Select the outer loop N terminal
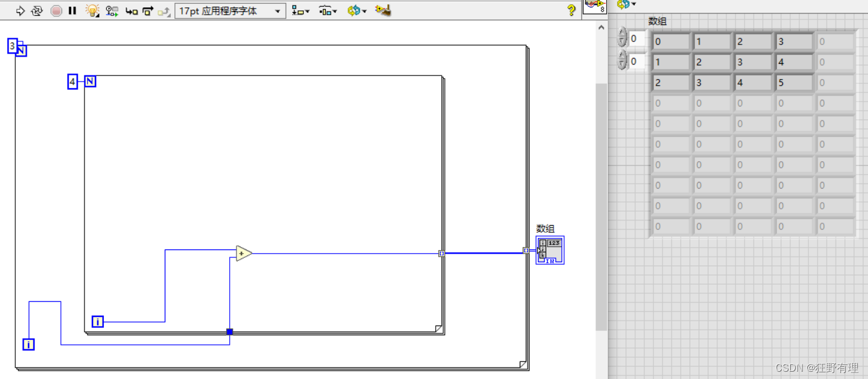The image size is (868, 379). point(21,50)
